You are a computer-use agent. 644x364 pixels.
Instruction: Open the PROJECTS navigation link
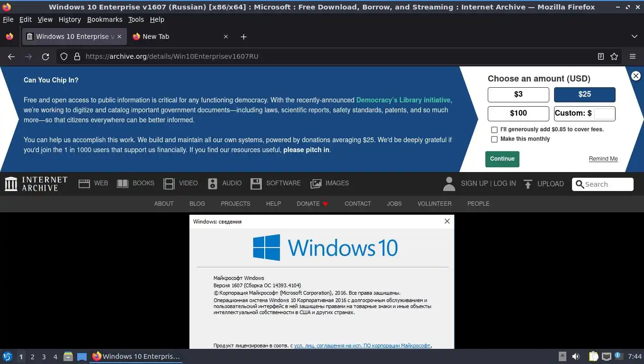tap(235, 204)
